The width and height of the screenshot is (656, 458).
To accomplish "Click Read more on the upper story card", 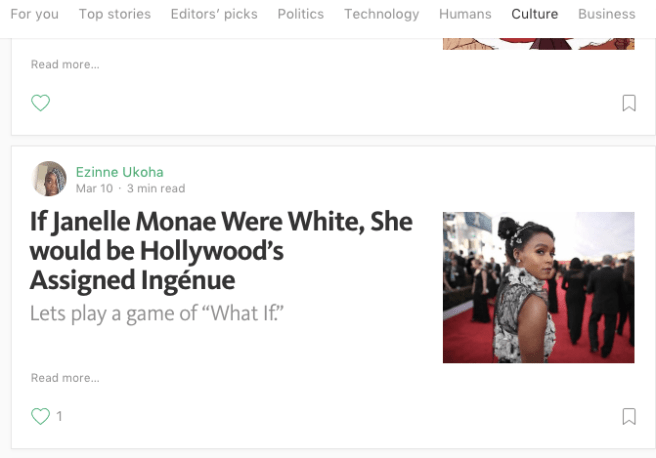I will tap(65, 64).
